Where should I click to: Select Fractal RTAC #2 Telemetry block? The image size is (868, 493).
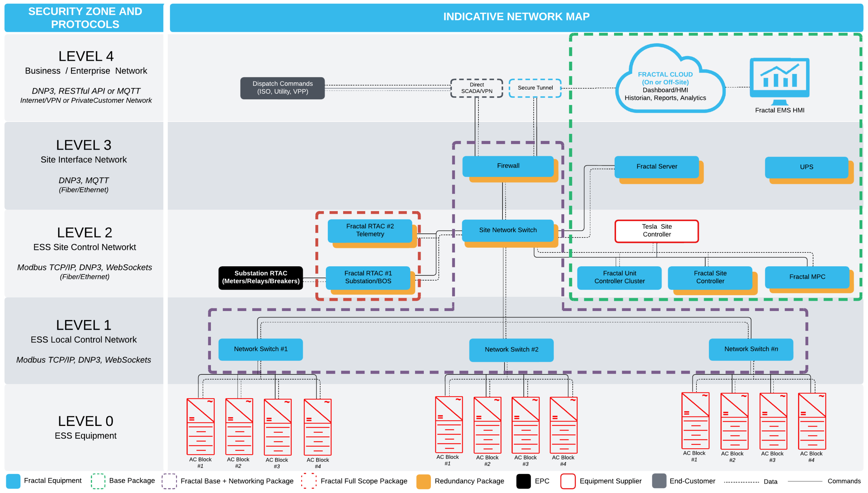pos(370,230)
